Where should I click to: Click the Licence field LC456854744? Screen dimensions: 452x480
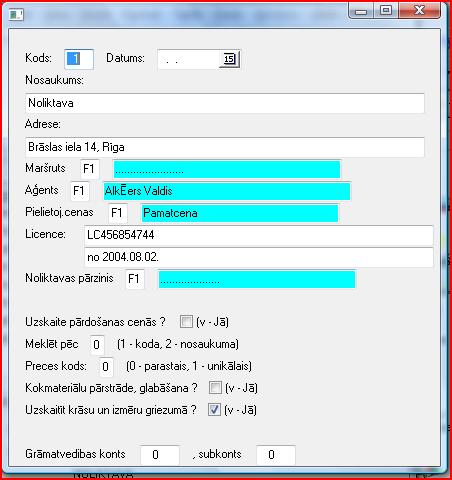point(259,235)
